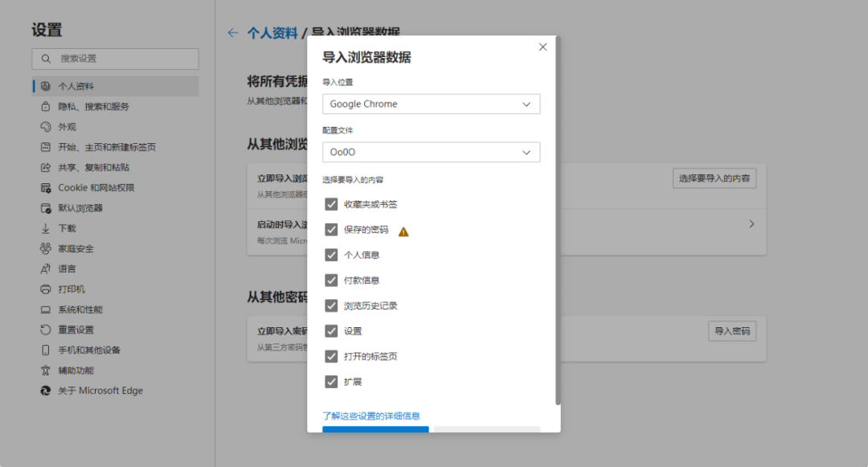The width and height of the screenshot is (868, 467).
Task: Disable importing 浏览历史记录
Action: (x=331, y=305)
